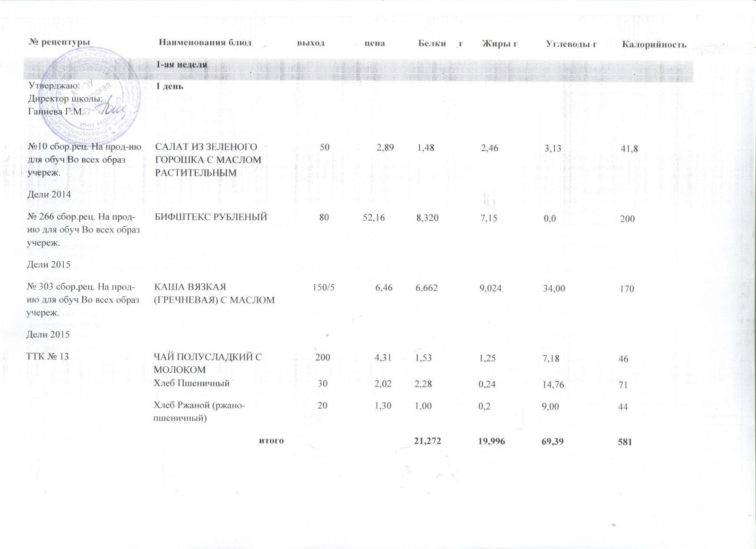
Task: Click the "ЧАЙ ПОЛУСЛАДКИЙ С МОЛОКОМ" entry
Action: (207, 363)
